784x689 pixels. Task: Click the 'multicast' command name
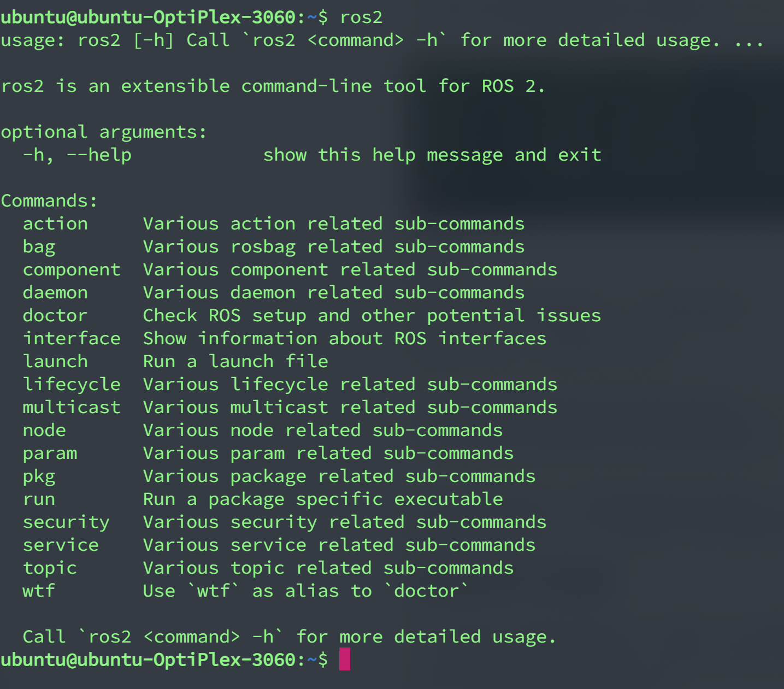(72, 407)
